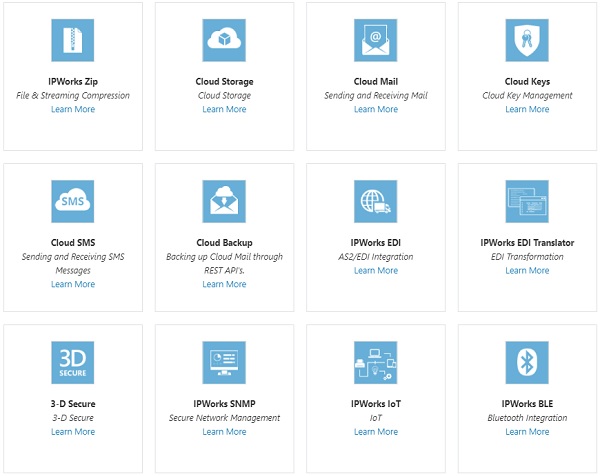This screenshot has width=600, height=476.
Task: Click italic '3-D Secure' description text
Action: pos(73,417)
